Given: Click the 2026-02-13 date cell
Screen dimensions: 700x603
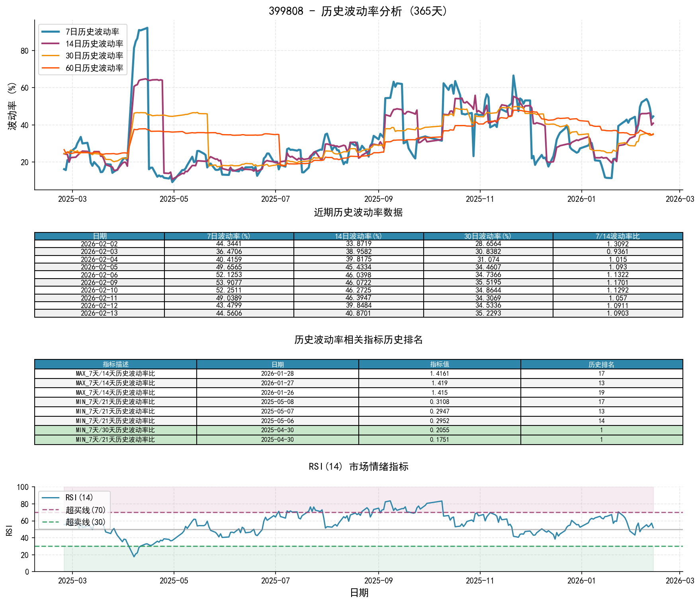Looking at the screenshot, I should tap(99, 313).
